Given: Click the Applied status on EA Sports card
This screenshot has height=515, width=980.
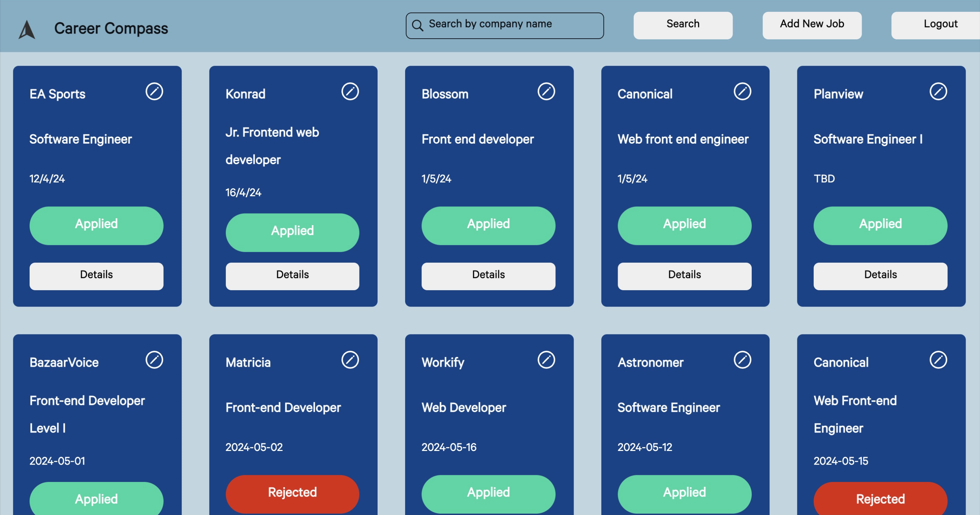Looking at the screenshot, I should tap(96, 225).
